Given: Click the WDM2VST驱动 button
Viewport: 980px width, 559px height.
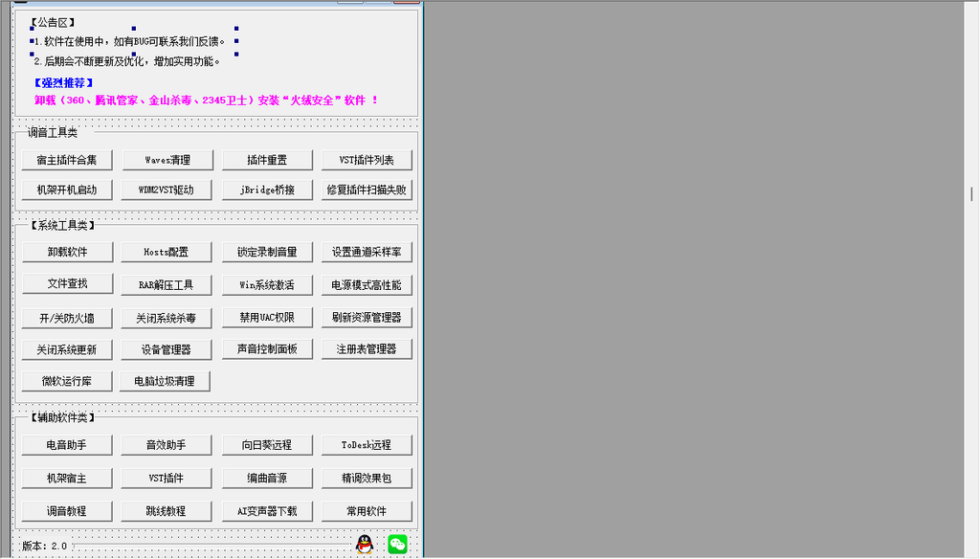Looking at the screenshot, I should [x=167, y=190].
